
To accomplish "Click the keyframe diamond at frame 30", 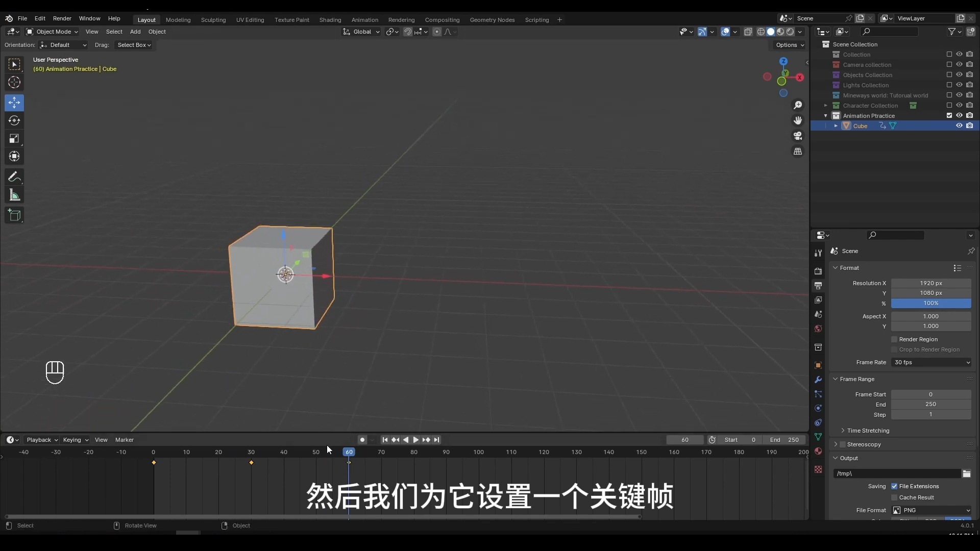I will pyautogui.click(x=251, y=463).
